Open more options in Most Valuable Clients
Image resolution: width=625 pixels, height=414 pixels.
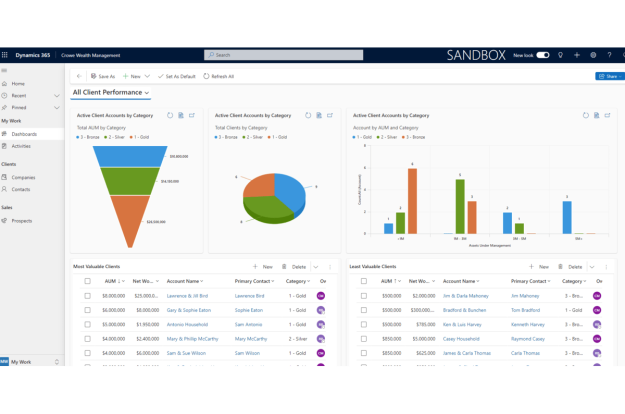[x=330, y=267]
